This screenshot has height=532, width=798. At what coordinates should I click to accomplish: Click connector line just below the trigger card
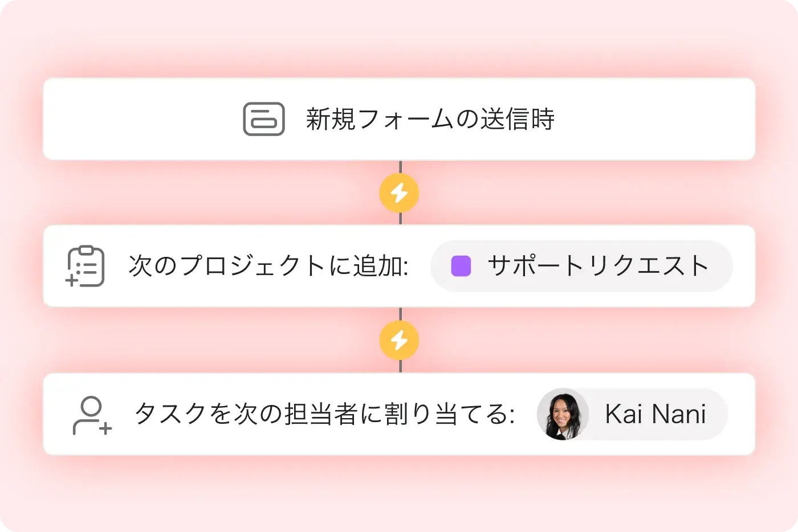tap(400, 166)
